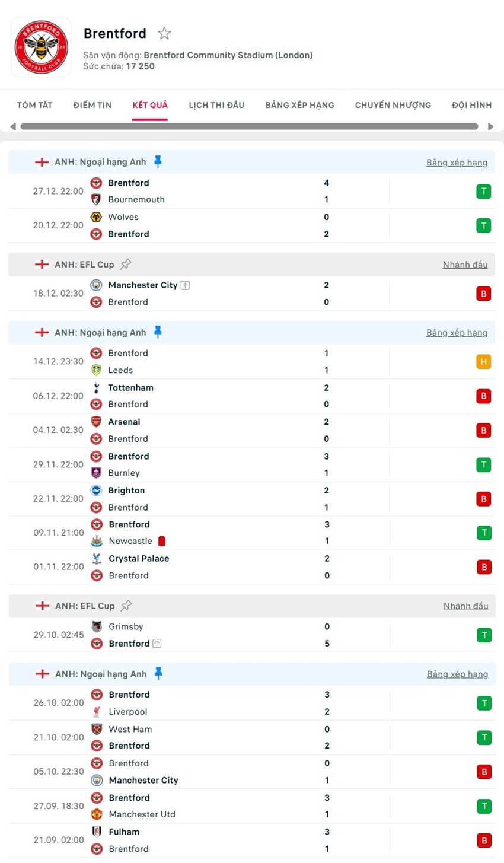Open the Nhánh đầu bracket link

click(x=465, y=264)
